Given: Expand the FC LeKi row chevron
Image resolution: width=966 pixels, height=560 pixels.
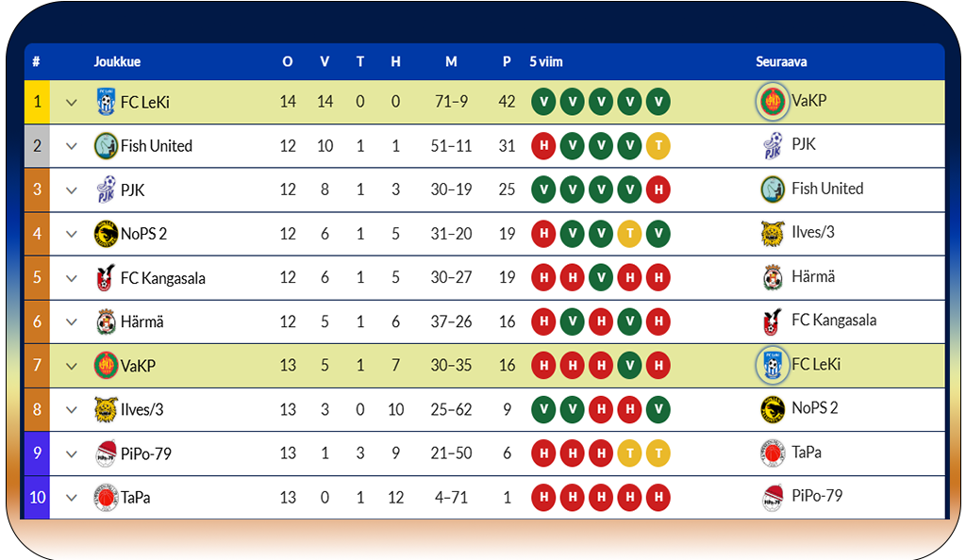Looking at the screenshot, I should pyautogui.click(x=72, y=102).
